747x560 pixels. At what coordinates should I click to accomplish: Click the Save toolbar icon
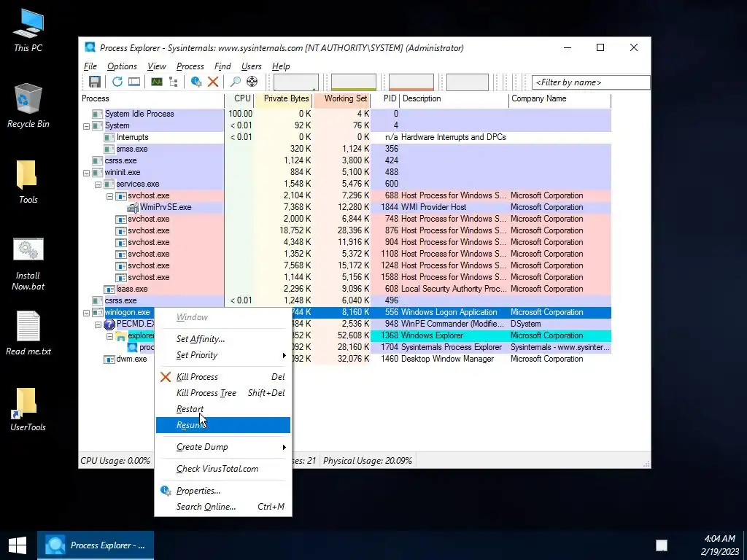[94, 82]
